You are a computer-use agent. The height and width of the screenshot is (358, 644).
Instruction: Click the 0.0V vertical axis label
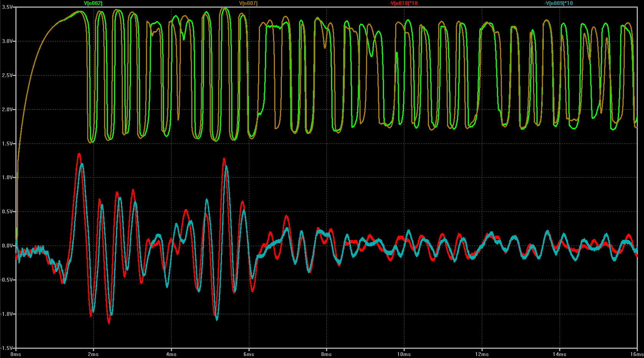7,246
